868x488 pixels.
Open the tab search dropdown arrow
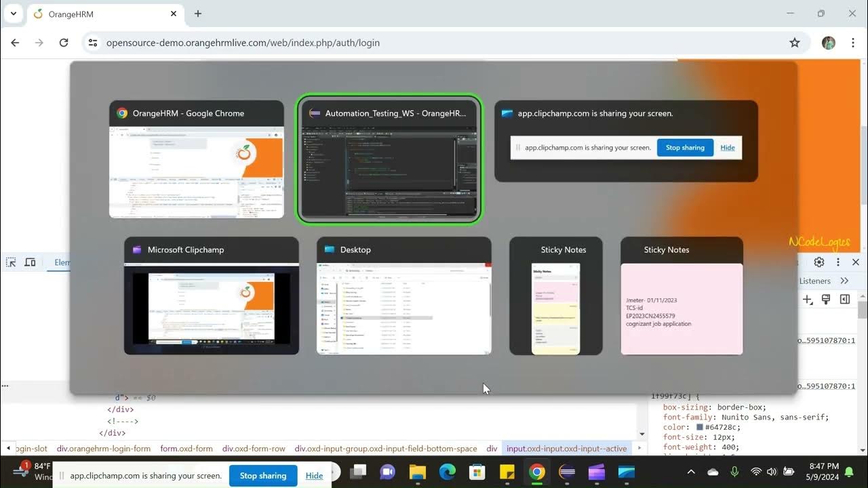pos(13,14)
